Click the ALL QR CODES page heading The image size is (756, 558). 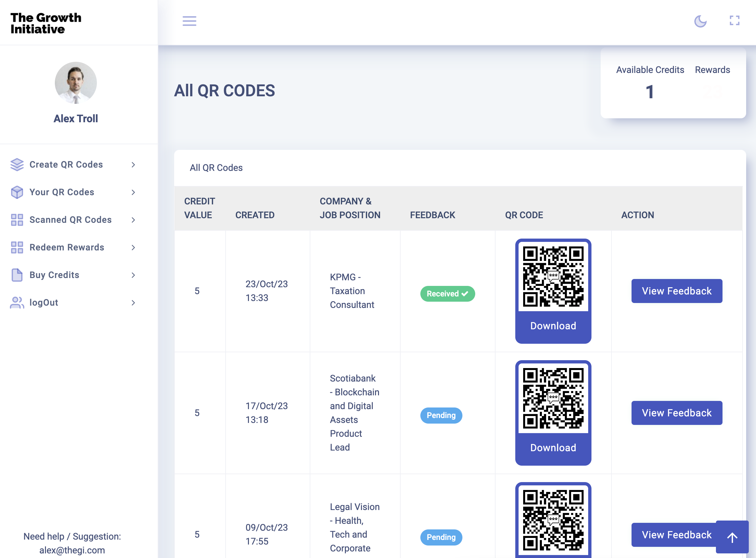224,90
